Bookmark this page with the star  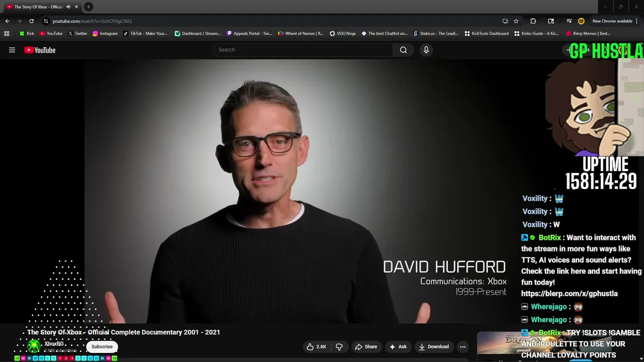pos(516,21)
